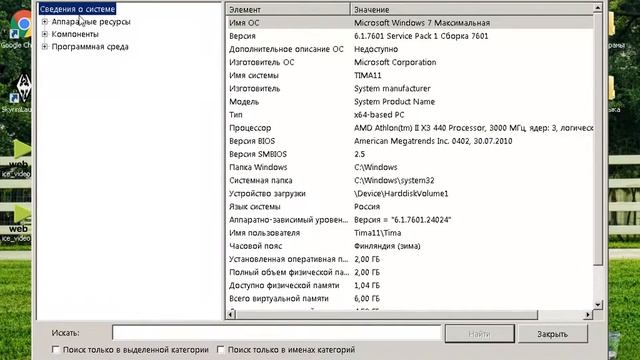Image resolution: width=640 pixels, height=360 pixels.
Task: Select 'Дополнительное описание ОС' row
Action: (410, 49)
